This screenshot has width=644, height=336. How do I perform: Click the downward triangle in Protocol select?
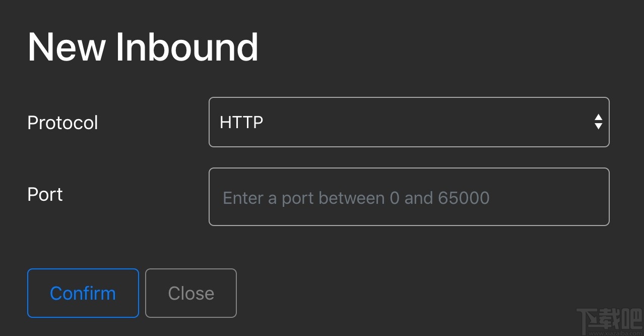(x=598, y=126)
